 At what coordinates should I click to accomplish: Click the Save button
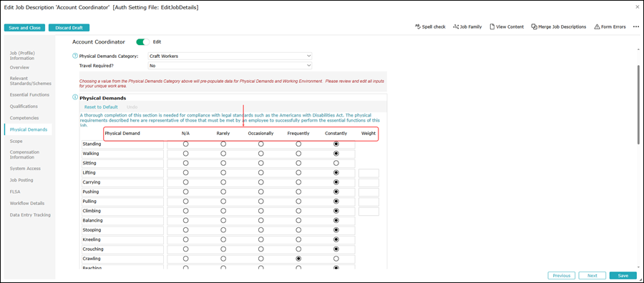coord(623,276)
